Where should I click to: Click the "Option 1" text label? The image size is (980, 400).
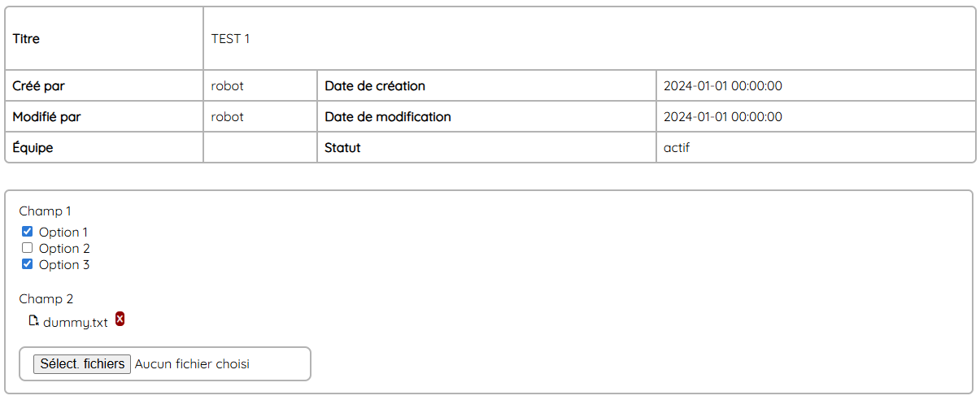point(63,233)
